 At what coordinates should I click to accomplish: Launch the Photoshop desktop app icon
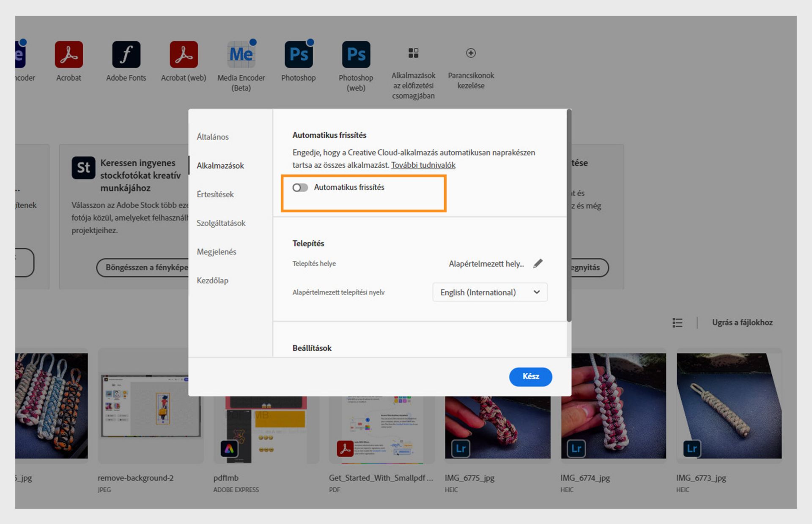(299, 55)
